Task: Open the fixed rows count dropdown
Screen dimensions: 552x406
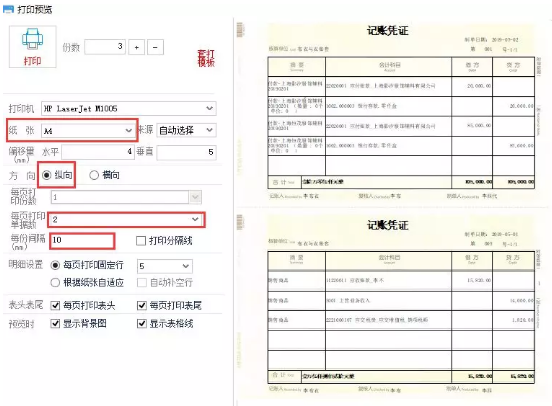Action: [165, 266]
